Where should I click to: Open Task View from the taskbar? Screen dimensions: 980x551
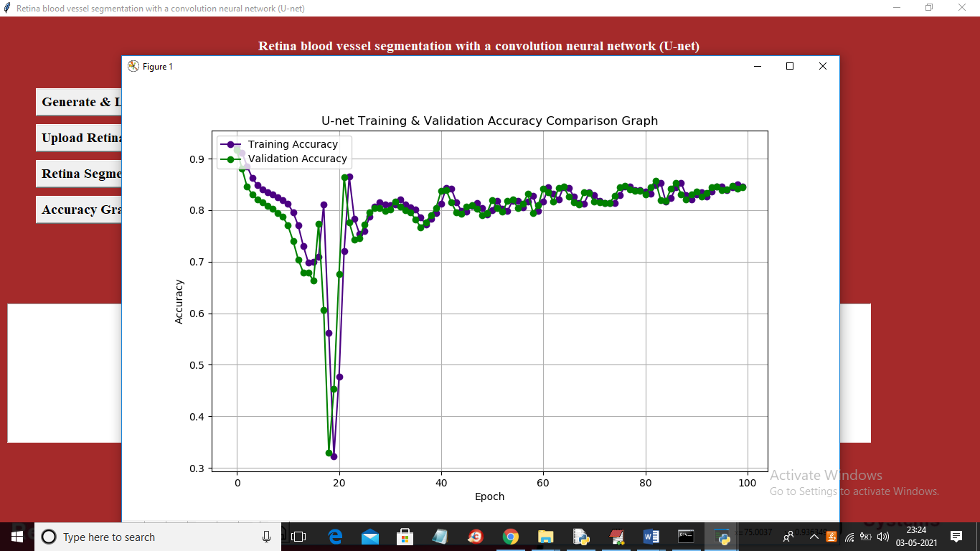tap(298, 537)
